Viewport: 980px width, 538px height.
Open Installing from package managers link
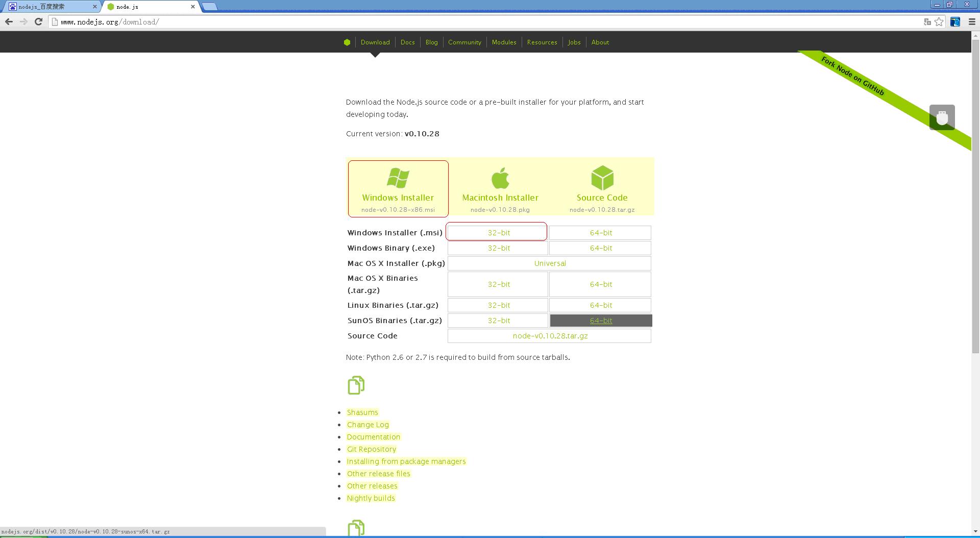pos(406,461)
